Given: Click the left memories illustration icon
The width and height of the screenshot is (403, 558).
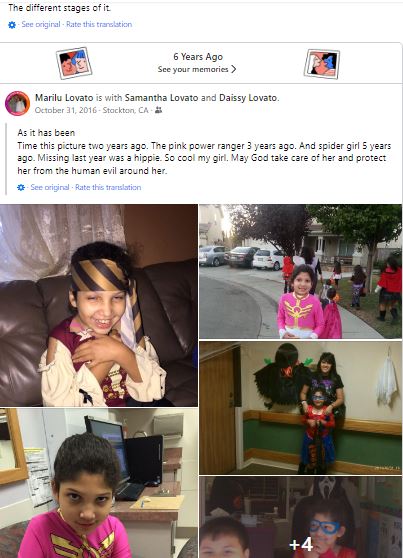Looking at the screenshot, I should point(74,63).
